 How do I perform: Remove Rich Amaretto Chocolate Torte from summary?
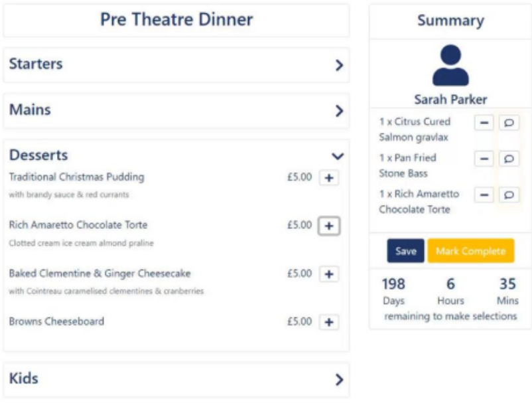click(x=484, y=195)
